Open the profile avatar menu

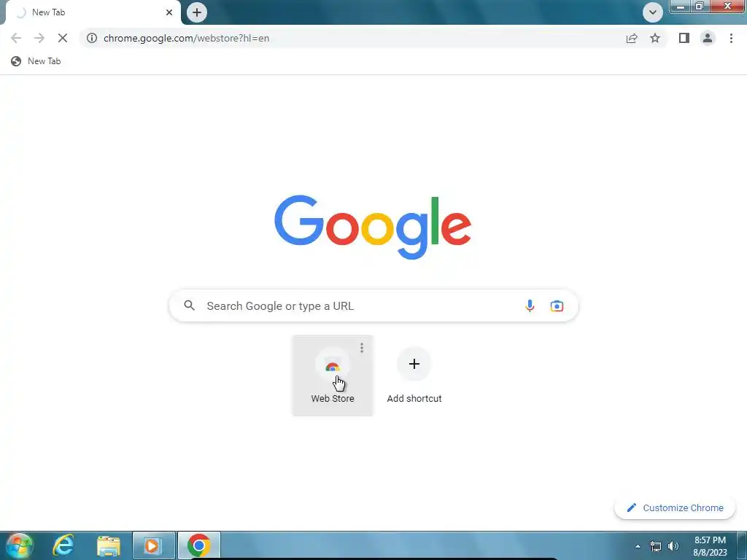(708, 38)
